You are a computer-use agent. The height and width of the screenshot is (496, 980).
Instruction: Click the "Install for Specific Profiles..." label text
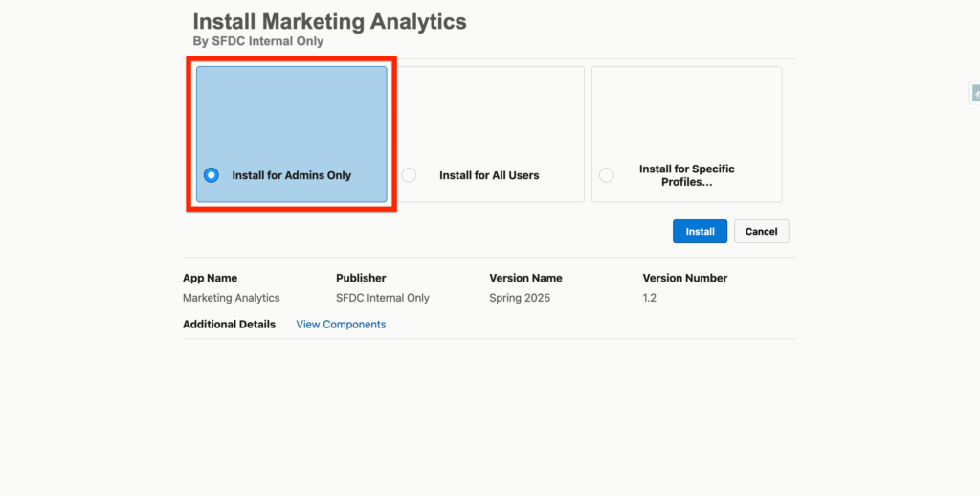[x=686, y=175]
